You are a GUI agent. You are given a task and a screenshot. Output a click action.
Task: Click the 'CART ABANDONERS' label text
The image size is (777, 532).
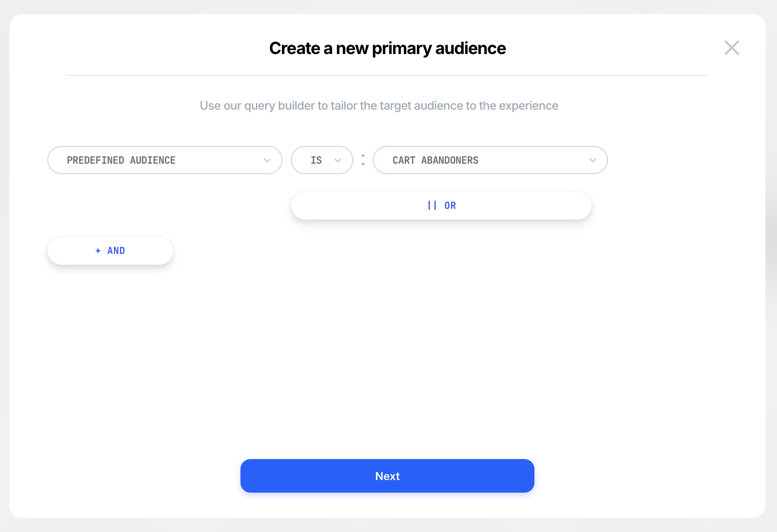coord(435,161)
